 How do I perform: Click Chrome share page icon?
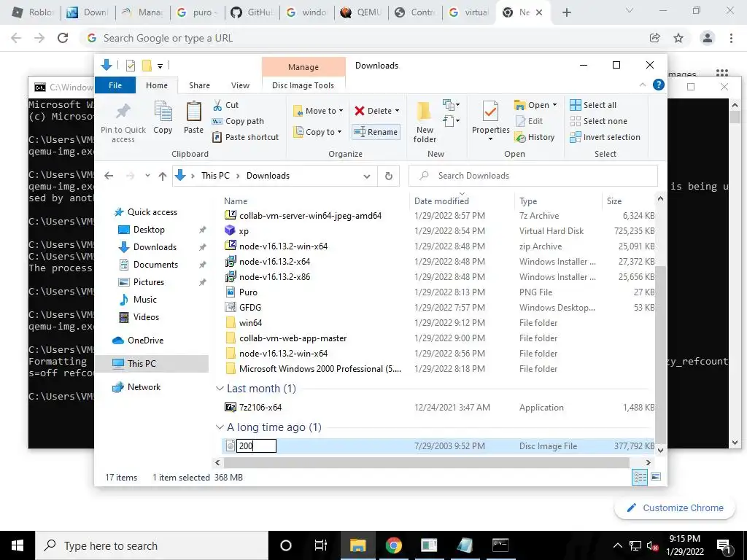click(x=654, y=38)
